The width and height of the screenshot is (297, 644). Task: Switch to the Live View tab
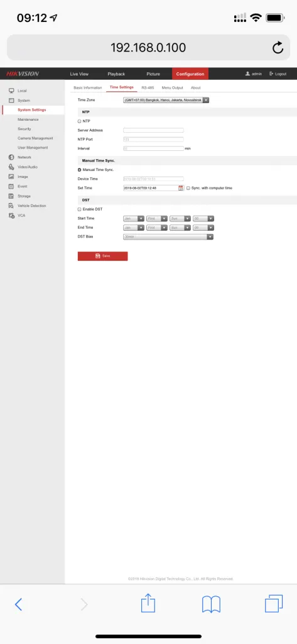click(79, 74)
